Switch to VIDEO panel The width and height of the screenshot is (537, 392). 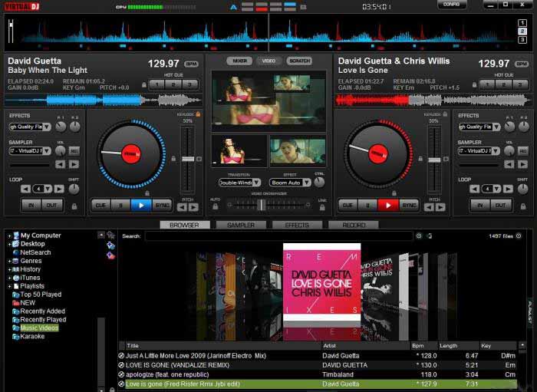pyautogui.click(x=268, y=61)
